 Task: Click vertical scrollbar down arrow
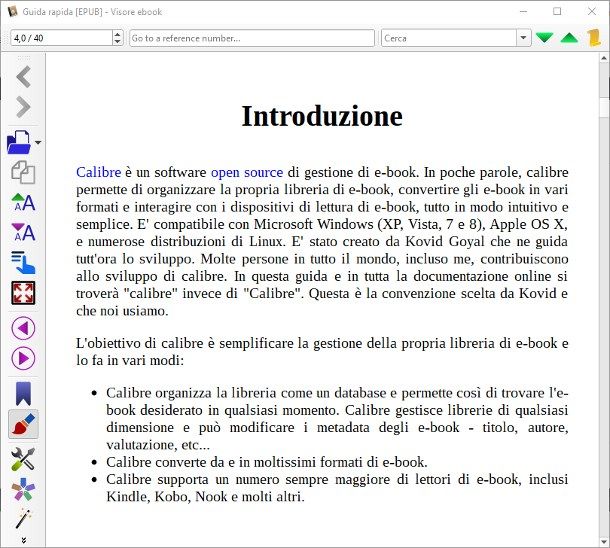tap(604, 541)
